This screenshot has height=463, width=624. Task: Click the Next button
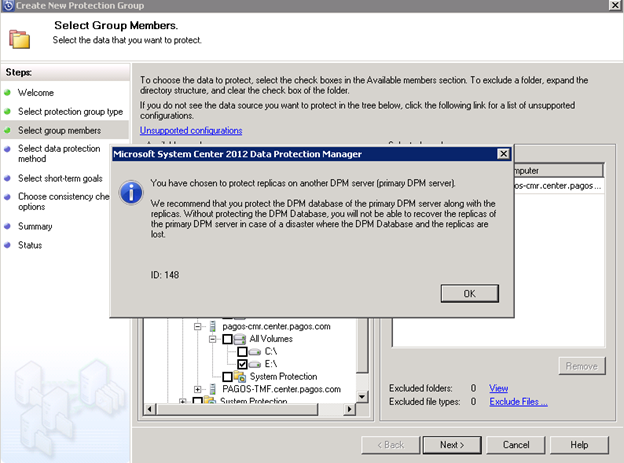(x=452, y=445)
